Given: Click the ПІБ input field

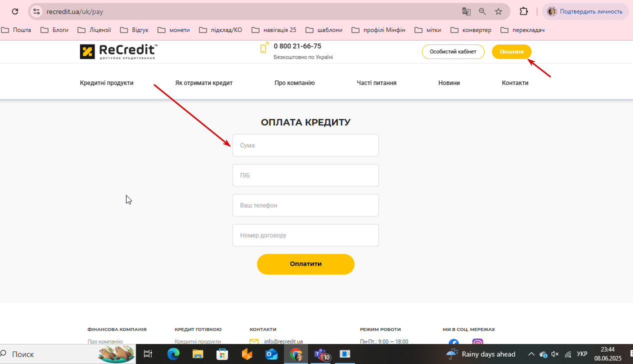Looking at the screenshot, I should click(305, 175).
